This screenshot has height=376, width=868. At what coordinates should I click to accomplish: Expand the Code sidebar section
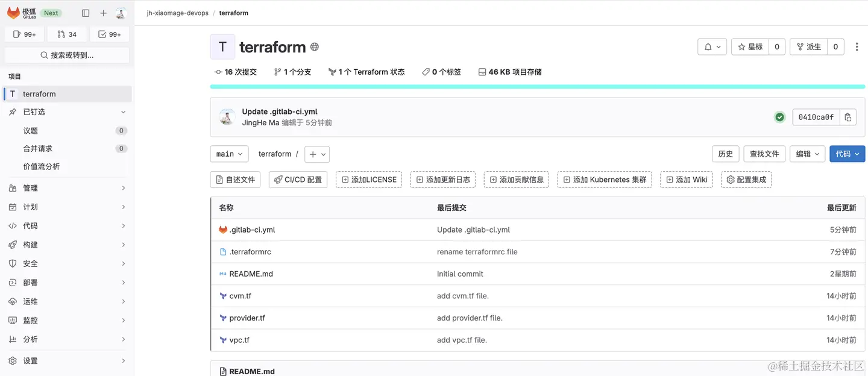coord(67,226)
